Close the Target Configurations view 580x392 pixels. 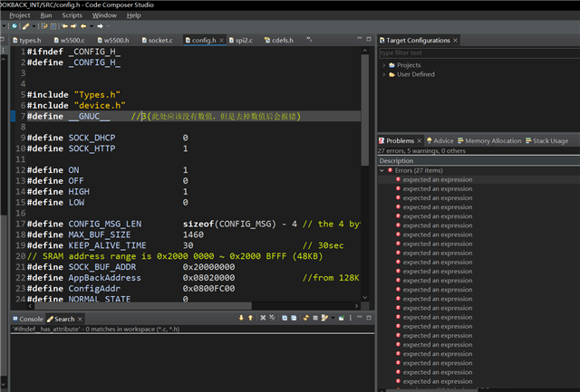point(456,41)
